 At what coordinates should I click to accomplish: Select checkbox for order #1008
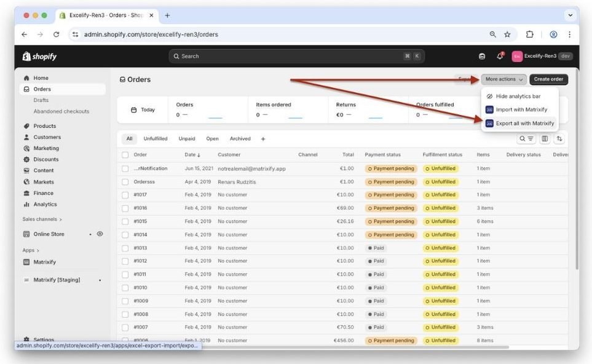[125, 314]
